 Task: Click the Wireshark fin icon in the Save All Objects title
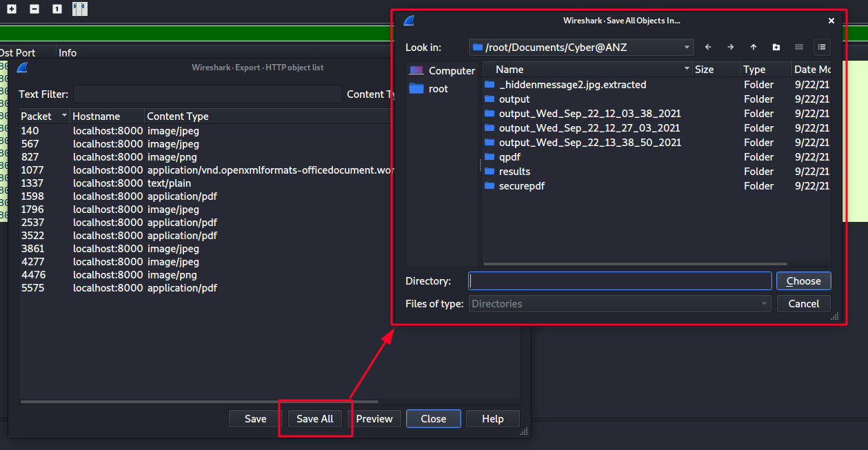pyautogui.click(x=410, y=21)
